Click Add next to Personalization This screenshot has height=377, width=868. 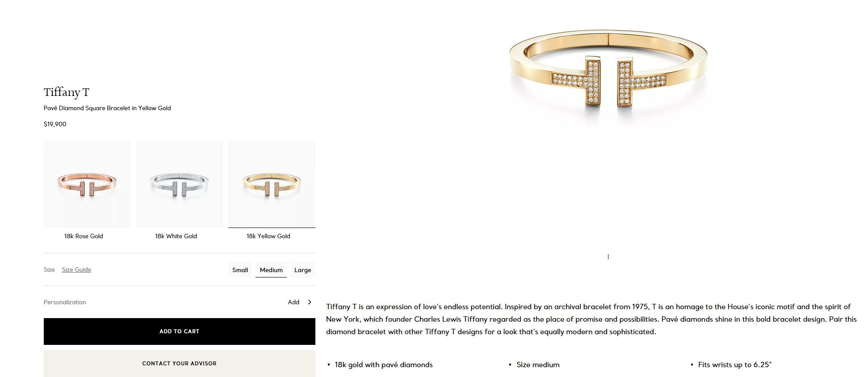[x=294, y=302]
